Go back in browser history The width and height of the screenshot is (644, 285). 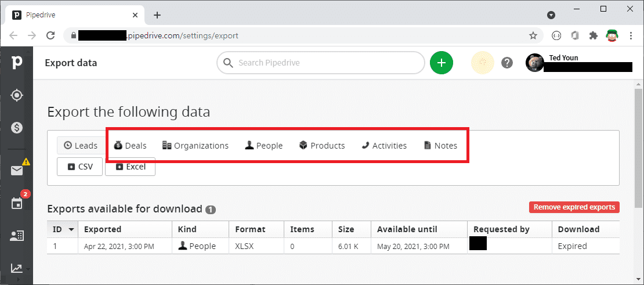click(x=13, y=36)
